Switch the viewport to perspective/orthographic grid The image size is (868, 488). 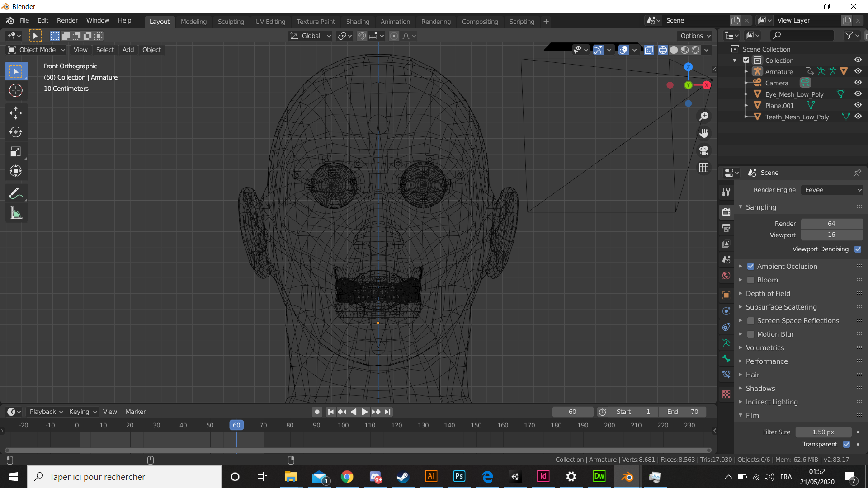[704, 168]
